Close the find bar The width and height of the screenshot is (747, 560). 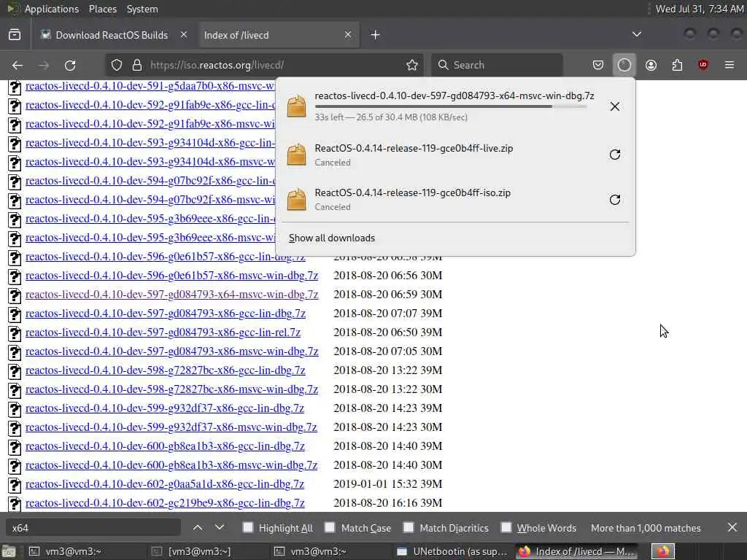(x=732, y=527)
